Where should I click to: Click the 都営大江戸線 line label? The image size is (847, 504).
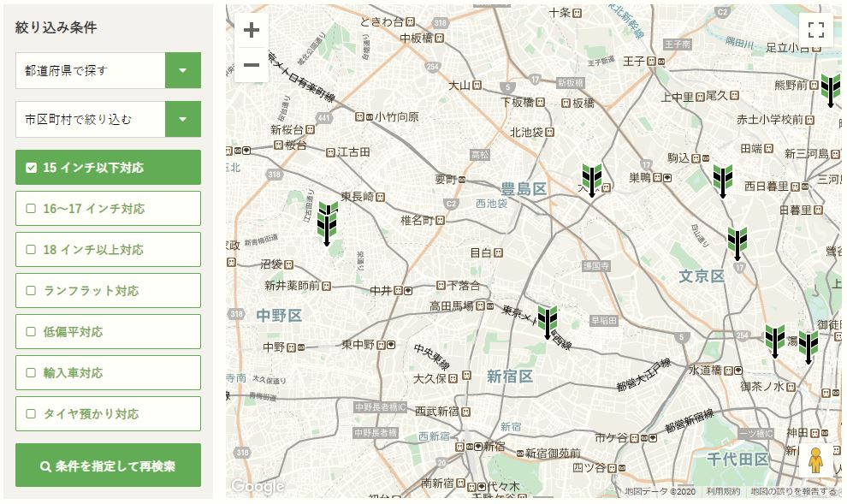coord(643,374)
